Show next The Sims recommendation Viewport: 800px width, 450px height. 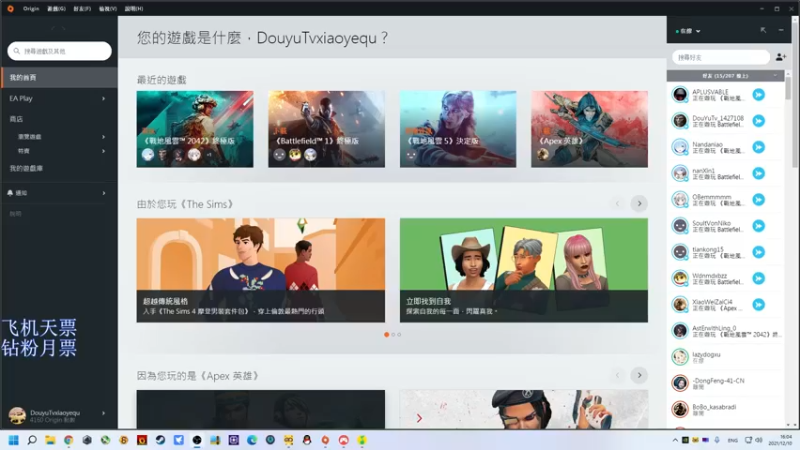click(639, 204)
